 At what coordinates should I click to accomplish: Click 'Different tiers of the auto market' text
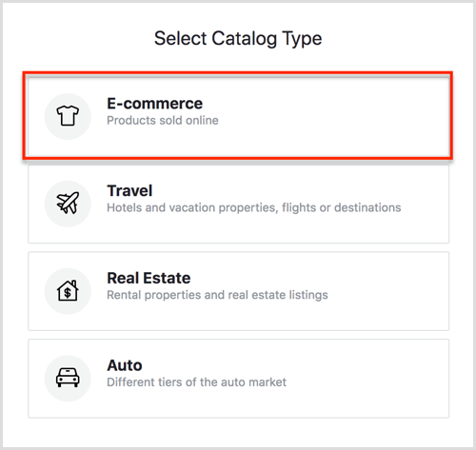196,382
